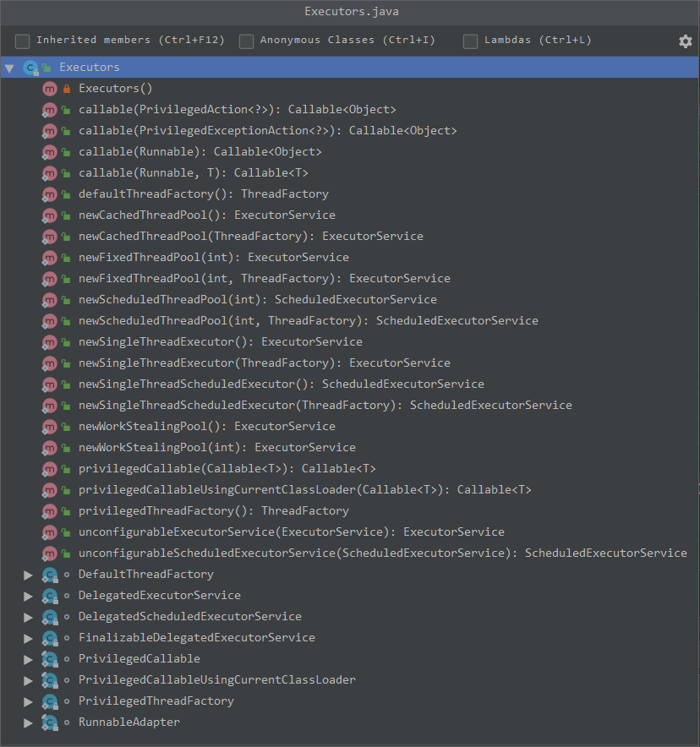This screenshot has width=700, height=747.
Task: Click the Executors.java title bar
Action: click(x=350, y=12)
